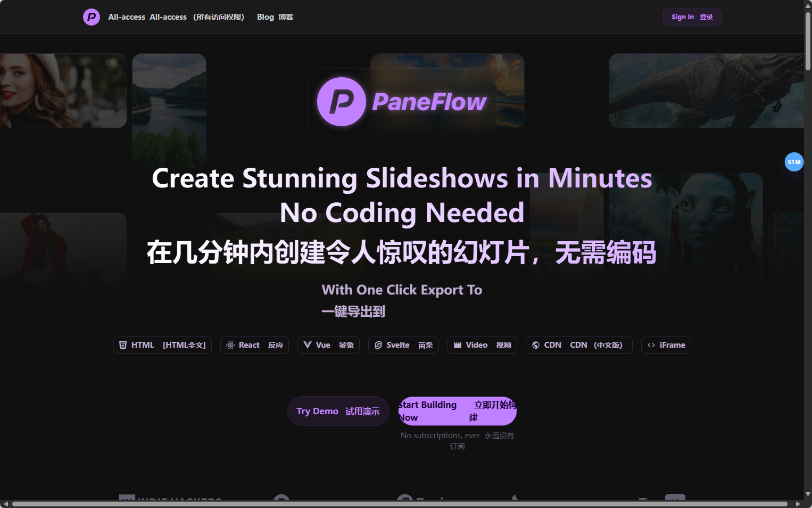812x508 pixels.
Task: Click the Vue logo icon
Action: tap(308, 345)
